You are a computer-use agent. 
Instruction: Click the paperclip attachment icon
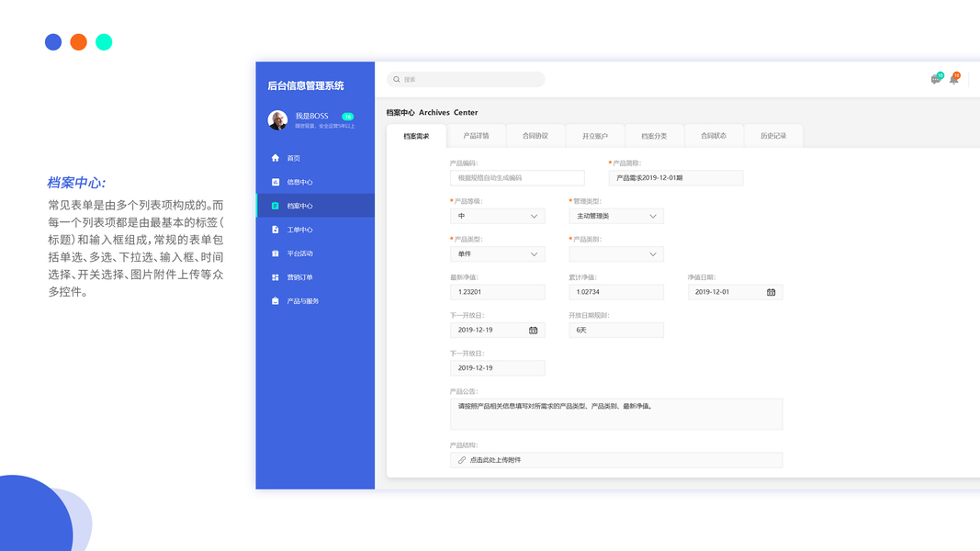coord(462,460)
